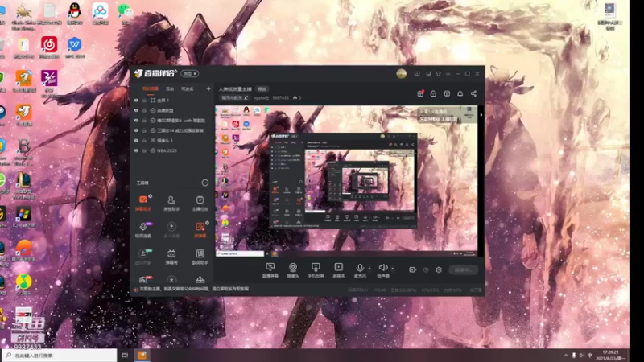Click the gift box icon with red dot

pos(420,93)
